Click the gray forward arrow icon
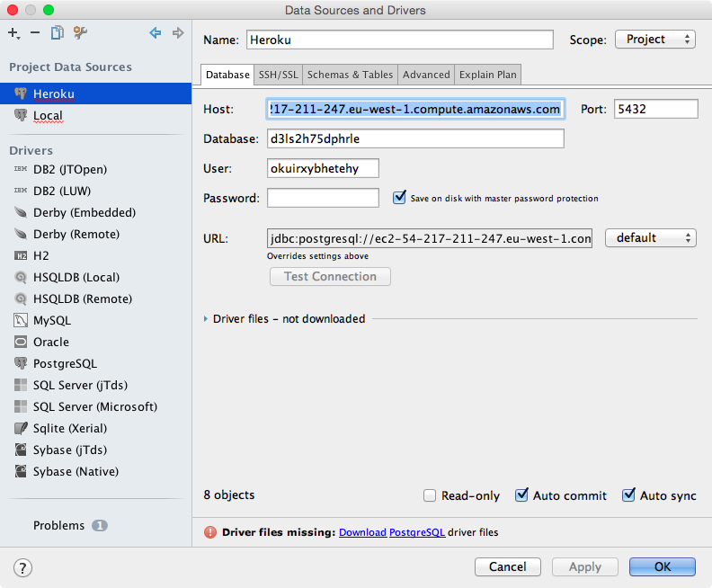This screenshot has height=588, width=712. coord(178,32)
